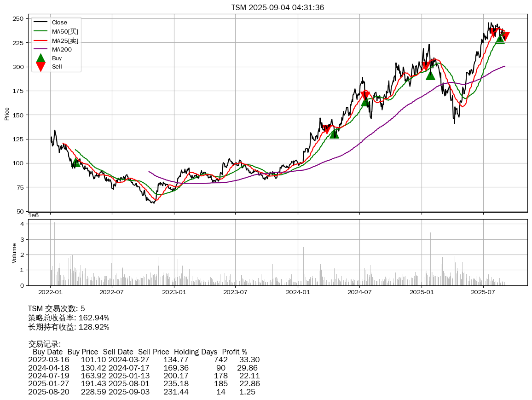Click the March 2022 buy marker near 100
532x400 pixels.
(x=76, y=162)
